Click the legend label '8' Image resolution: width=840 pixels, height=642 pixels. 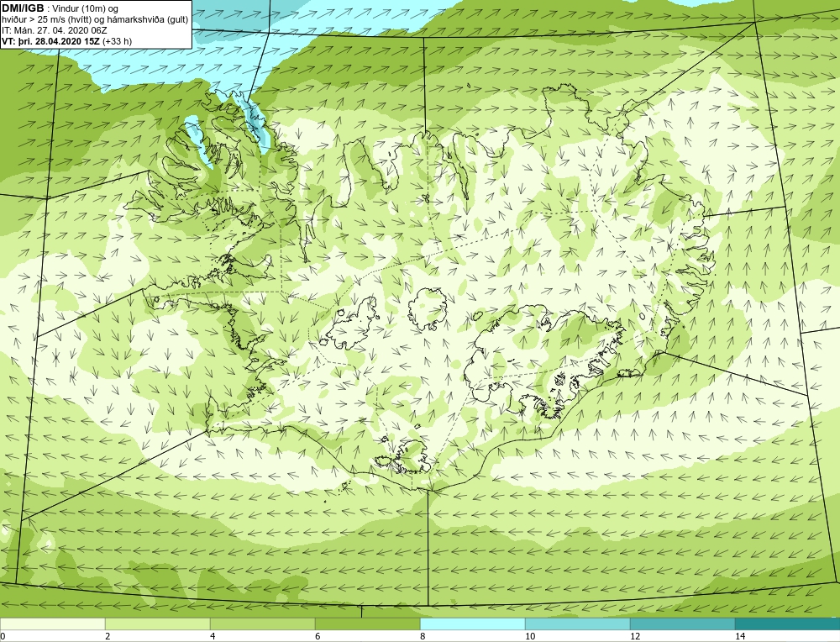point(423,636)
